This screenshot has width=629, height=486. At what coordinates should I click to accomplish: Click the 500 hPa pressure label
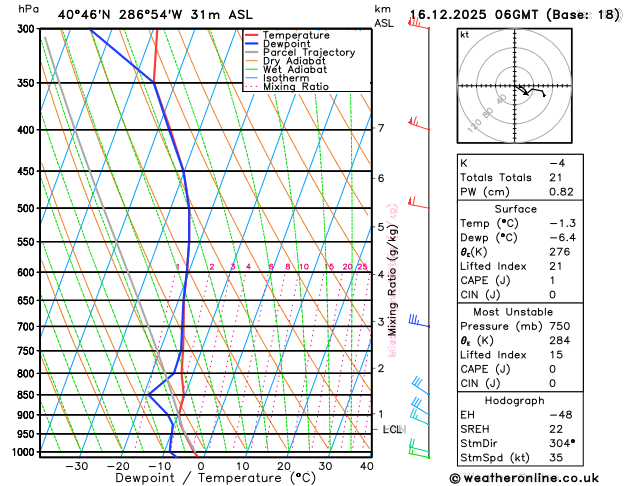click(26, 208)
